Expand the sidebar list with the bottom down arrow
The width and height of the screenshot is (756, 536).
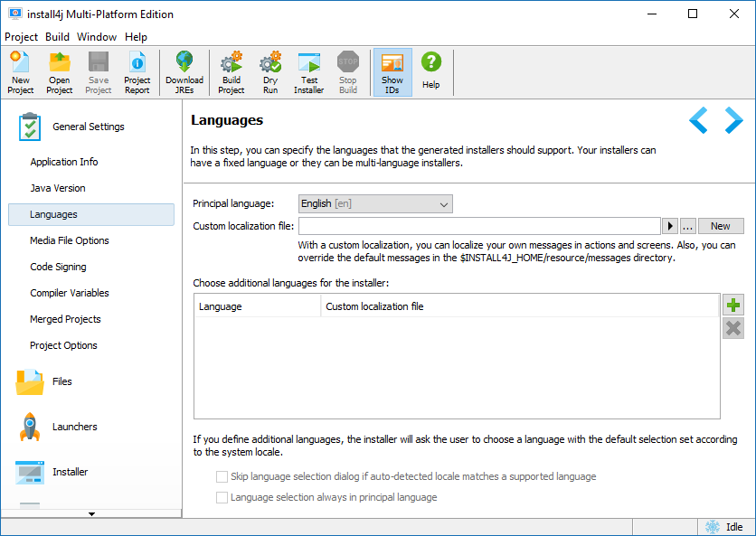point(91,513)
